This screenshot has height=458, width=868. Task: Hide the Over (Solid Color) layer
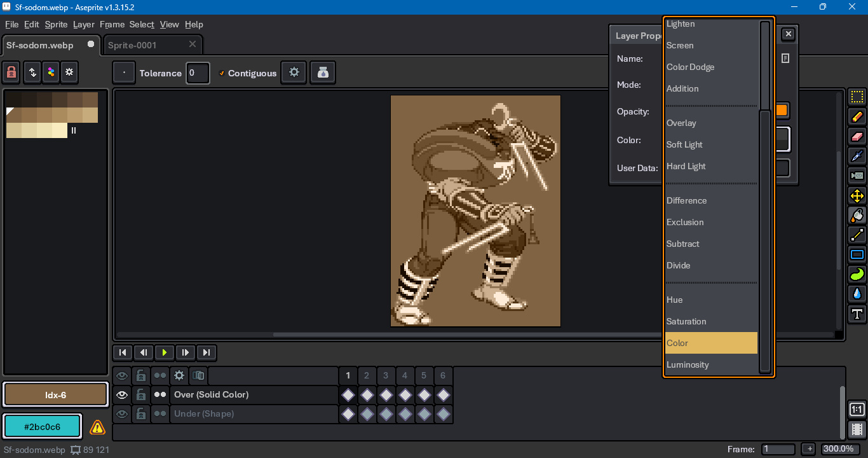[122, 395]
